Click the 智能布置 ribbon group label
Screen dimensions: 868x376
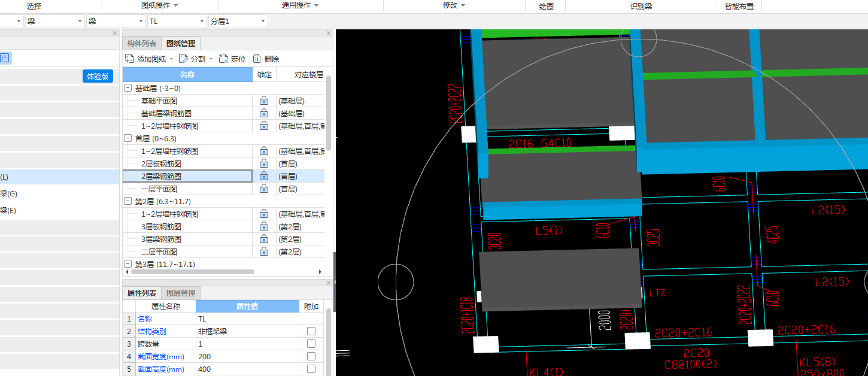point(739,6)
